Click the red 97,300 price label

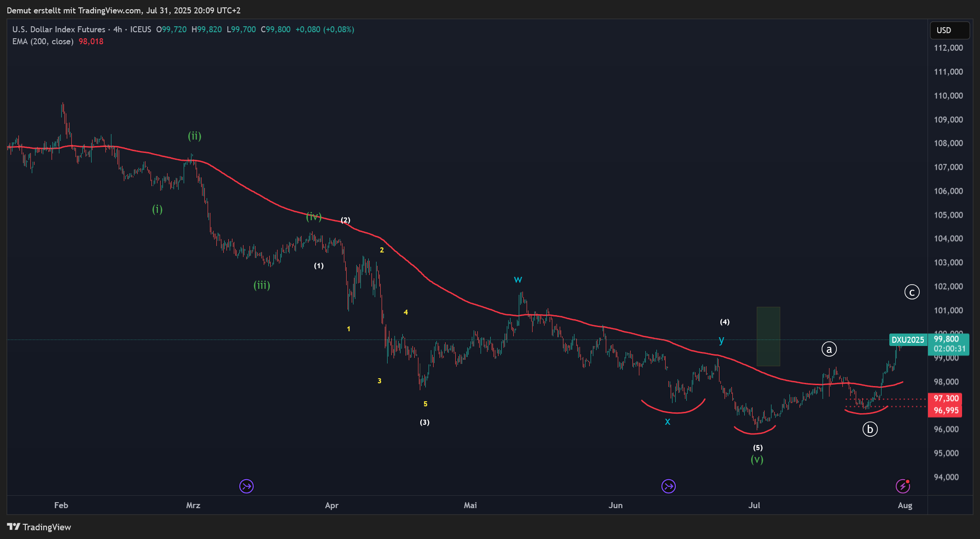pos(945,398)
